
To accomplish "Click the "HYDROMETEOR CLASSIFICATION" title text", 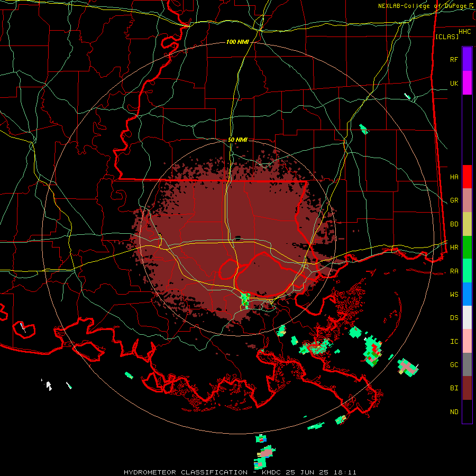I will point(186,472).
